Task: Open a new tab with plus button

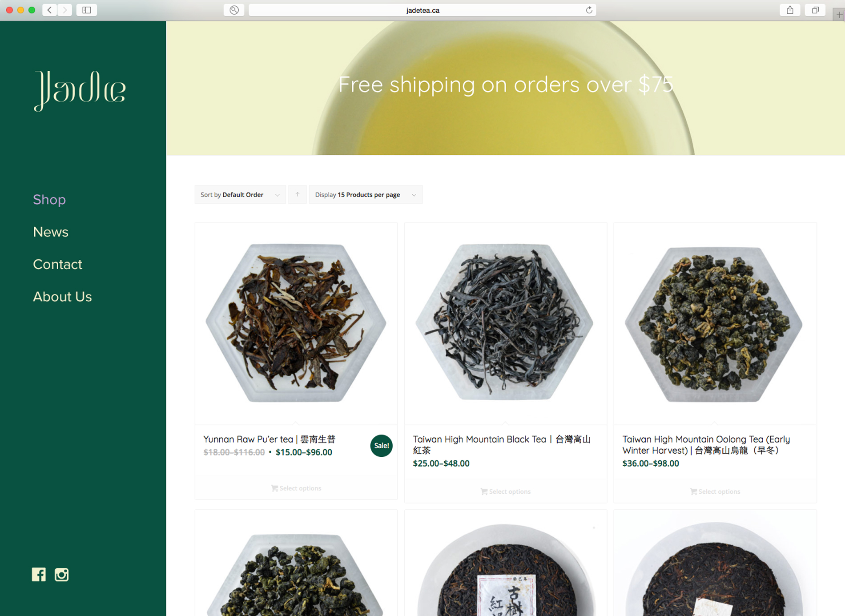Action: (x=839, y=15)
